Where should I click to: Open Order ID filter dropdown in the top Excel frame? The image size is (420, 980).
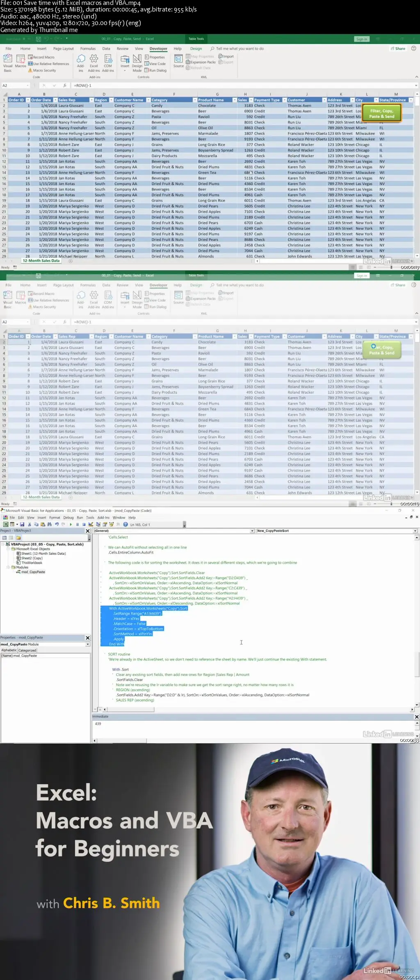coord(28,100)
